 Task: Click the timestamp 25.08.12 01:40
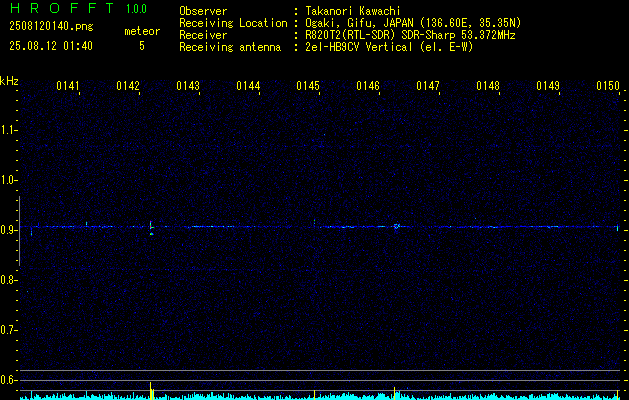point(51,46)
